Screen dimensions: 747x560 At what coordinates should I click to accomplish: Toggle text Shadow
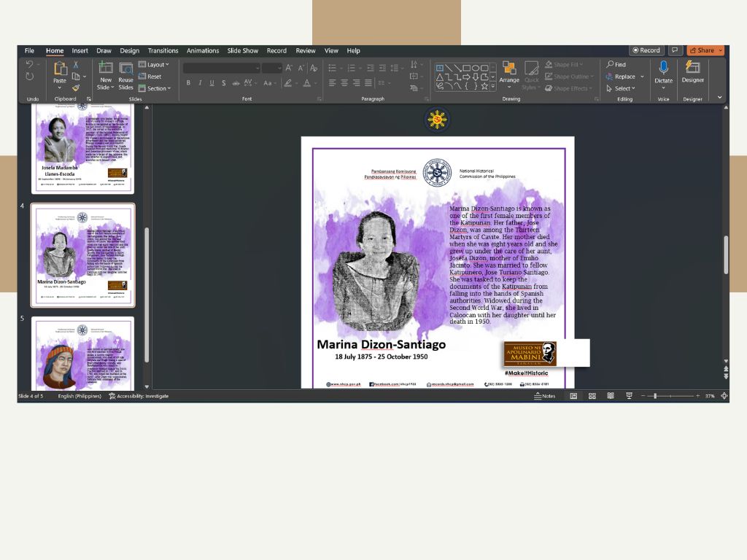pos(223,83)
